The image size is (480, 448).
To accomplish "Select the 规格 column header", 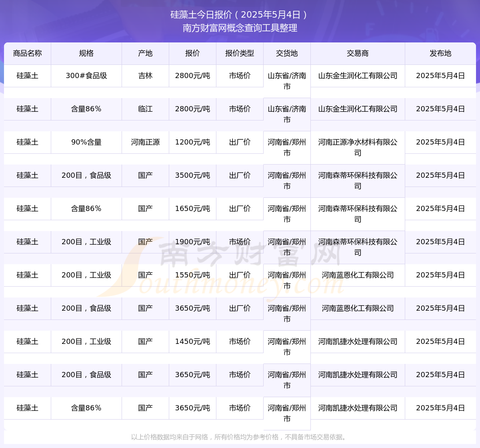I will [x=86, y=53].
